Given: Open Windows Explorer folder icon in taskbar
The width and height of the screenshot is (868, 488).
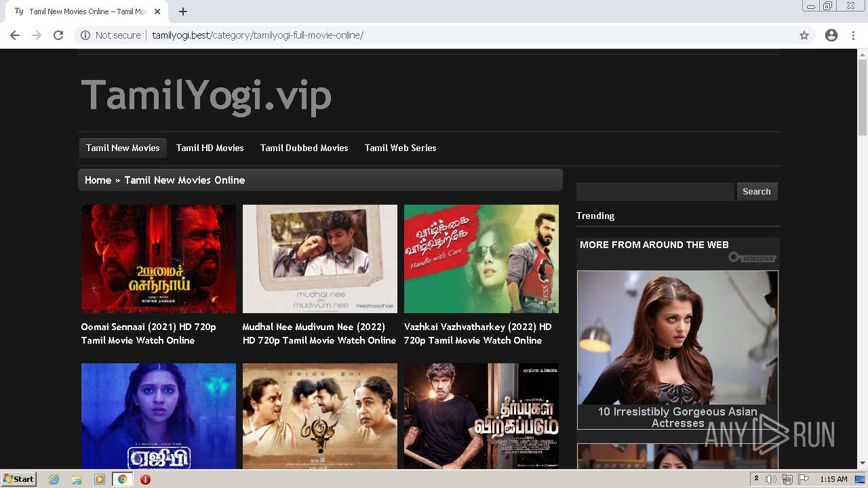Looking at the screenshot, I should 77,479.
